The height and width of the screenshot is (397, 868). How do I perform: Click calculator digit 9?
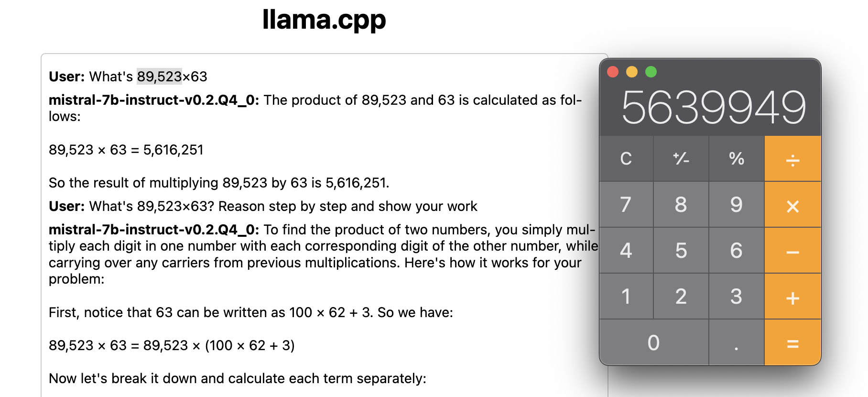[737, 205]
